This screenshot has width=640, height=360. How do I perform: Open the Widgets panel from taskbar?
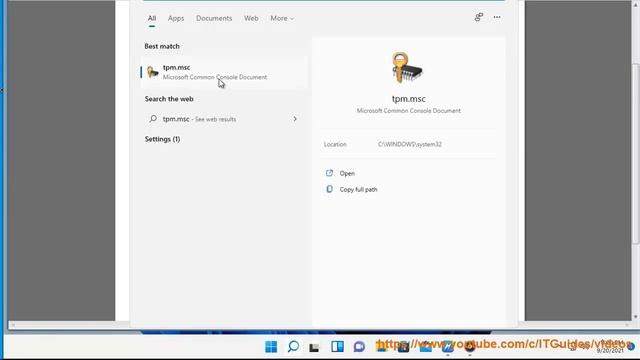point(337,347)
